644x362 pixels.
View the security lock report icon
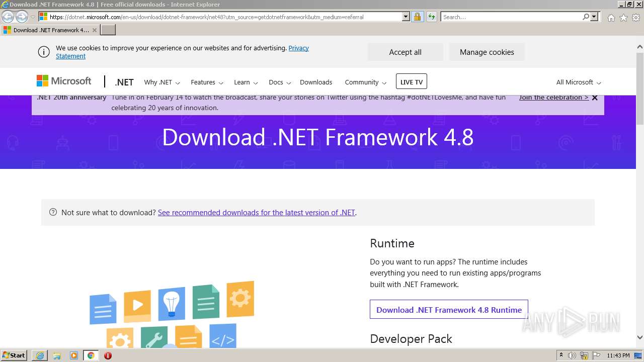coord(417,17)
